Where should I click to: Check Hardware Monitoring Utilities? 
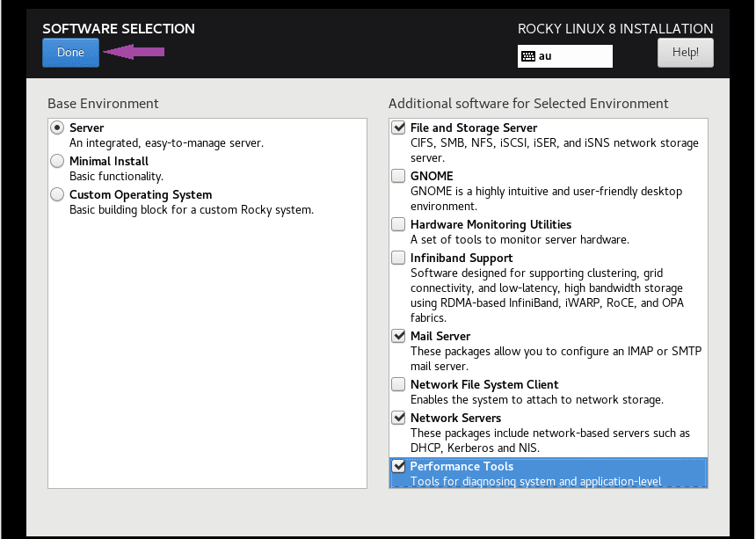tap(398, 224)
